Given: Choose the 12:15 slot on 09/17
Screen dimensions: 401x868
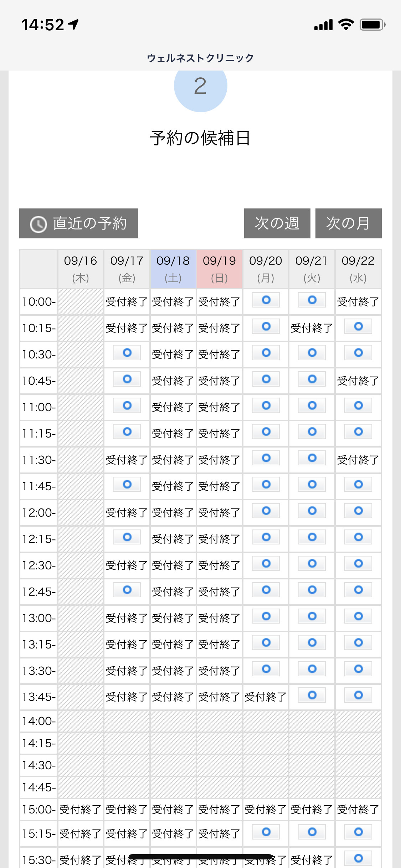Looking at the screenshot, I should tap(127, 537).
